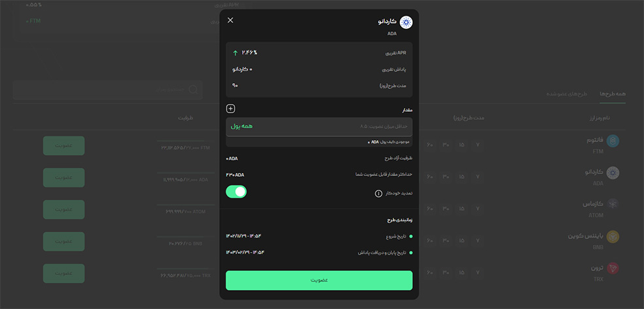The image size is (644, 309).
Task: Click عضویت button in the ADA row
Action: tap(63, 177)
